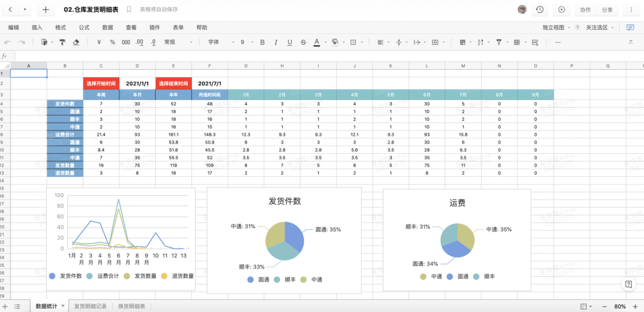Expand the paste options arrow
644x312 pixels.
(x=52, y=42)
